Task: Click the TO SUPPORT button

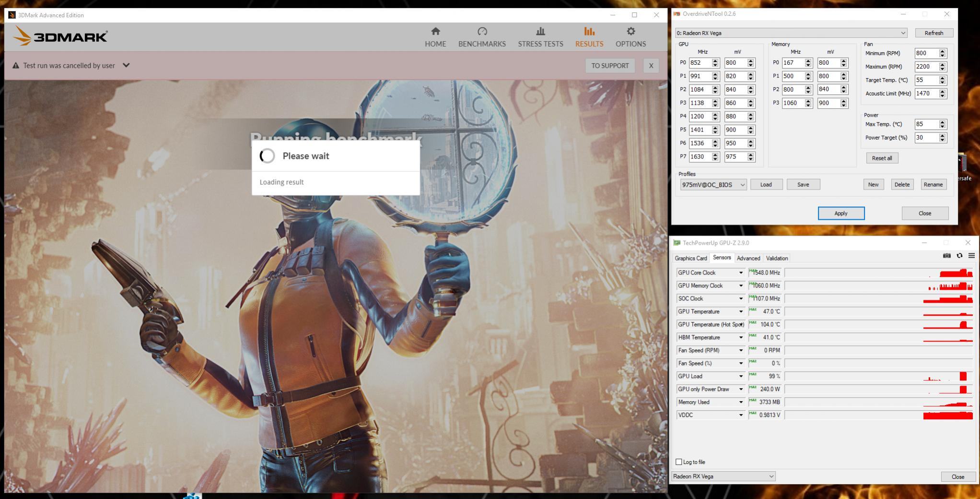Action: coord(610,66)
